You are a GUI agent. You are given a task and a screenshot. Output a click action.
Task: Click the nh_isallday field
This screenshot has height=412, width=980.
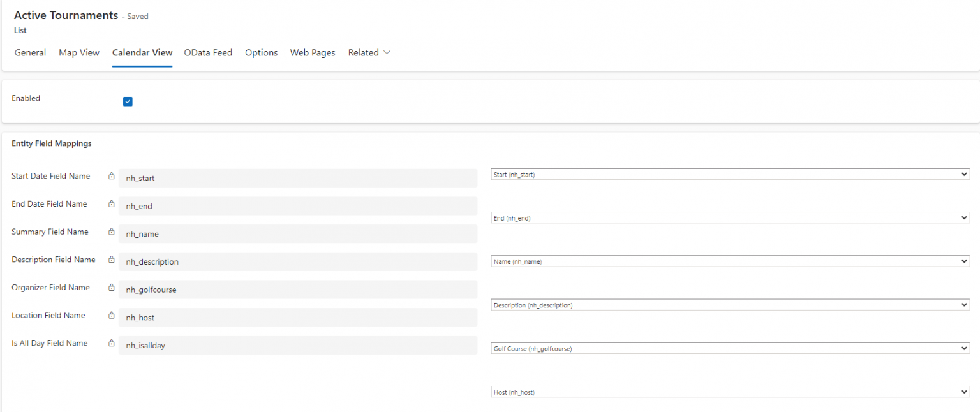tap(298, 345)
